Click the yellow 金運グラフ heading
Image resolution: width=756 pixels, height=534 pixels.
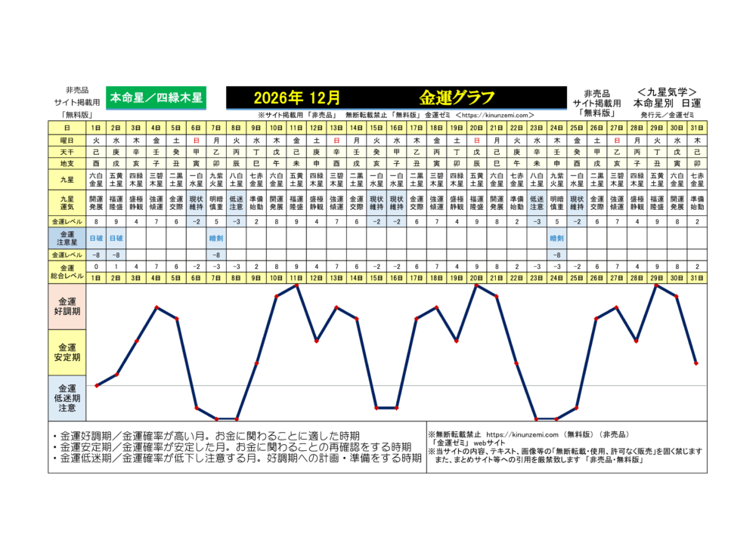(457, 97)
